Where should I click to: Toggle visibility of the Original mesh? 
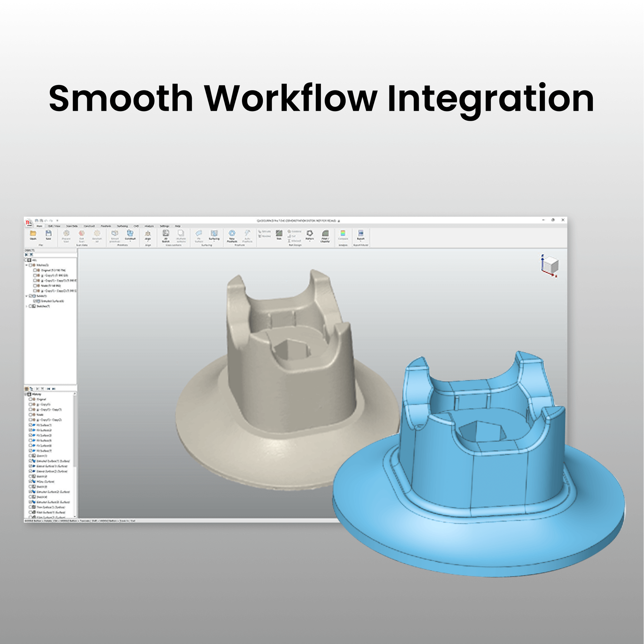pos(35,270)
